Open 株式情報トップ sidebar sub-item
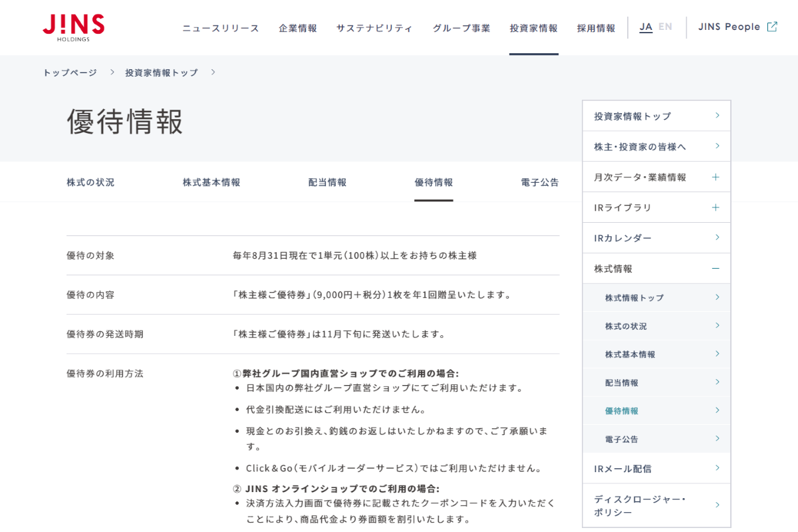The image size is (798, 532). coord(656,298)
